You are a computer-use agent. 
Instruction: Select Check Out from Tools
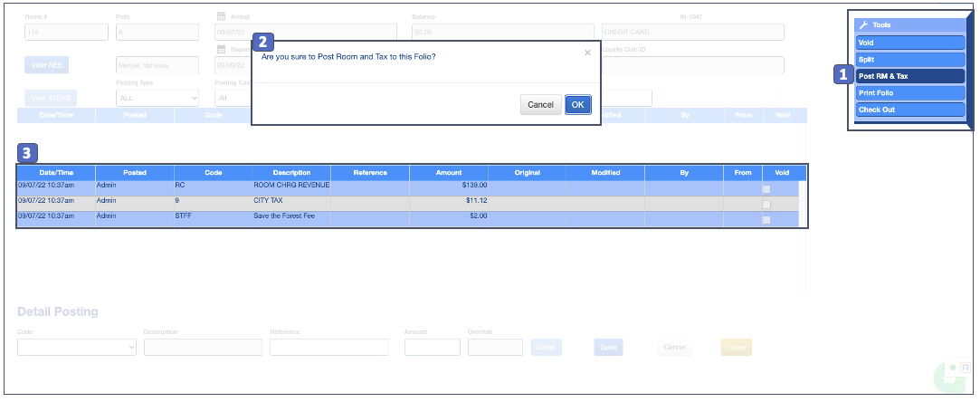point(909,110)
